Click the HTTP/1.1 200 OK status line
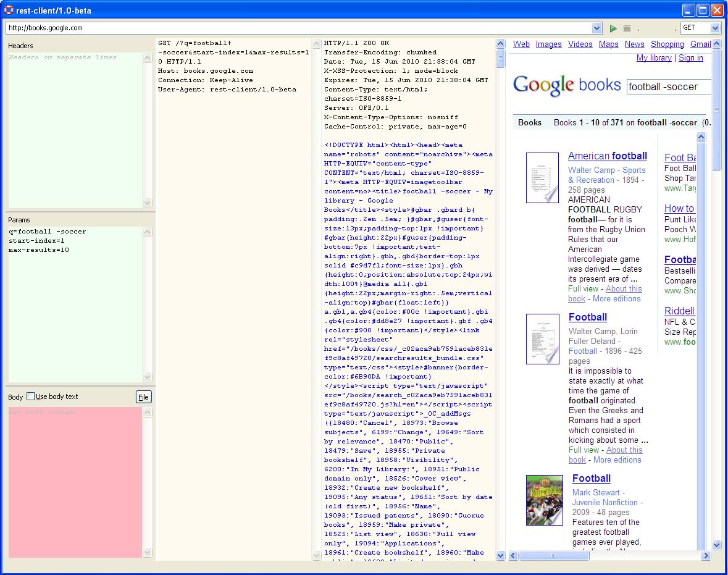The image size is (728, 575). pos(356,43)
